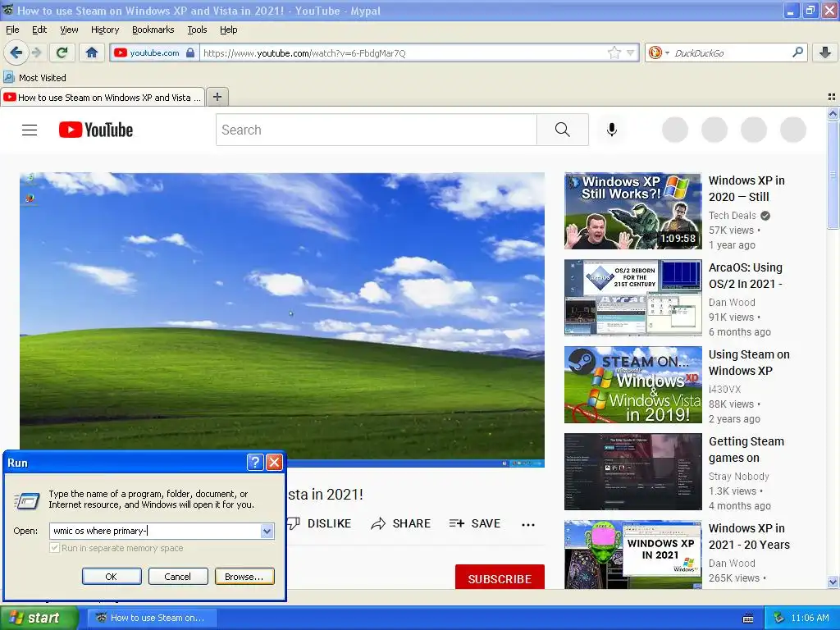Click the browser Forward arrow
The image size is (840, 630).
coord(37,52)
